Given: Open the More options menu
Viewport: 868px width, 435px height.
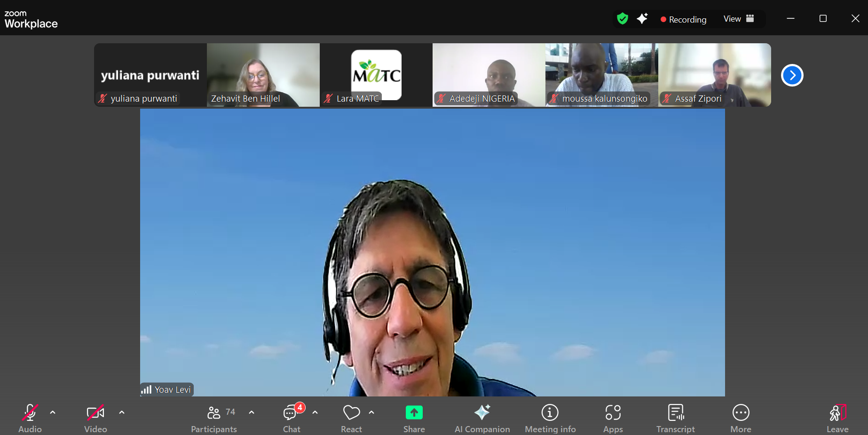Looking at the screenshot, I should click(741, 418).
